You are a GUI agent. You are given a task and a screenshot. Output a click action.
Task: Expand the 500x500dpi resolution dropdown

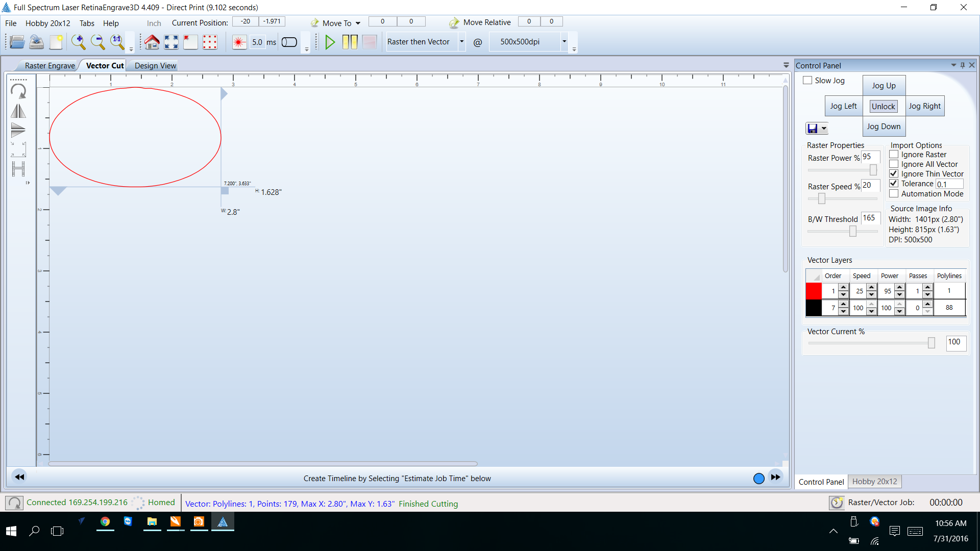click(x=564, y=41)
